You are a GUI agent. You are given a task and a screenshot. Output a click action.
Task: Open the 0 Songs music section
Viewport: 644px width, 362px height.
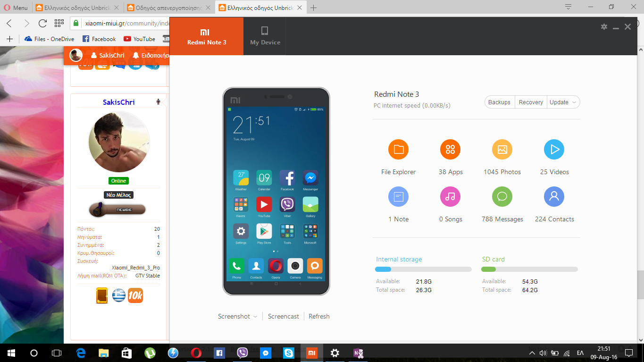pos(450,196)
